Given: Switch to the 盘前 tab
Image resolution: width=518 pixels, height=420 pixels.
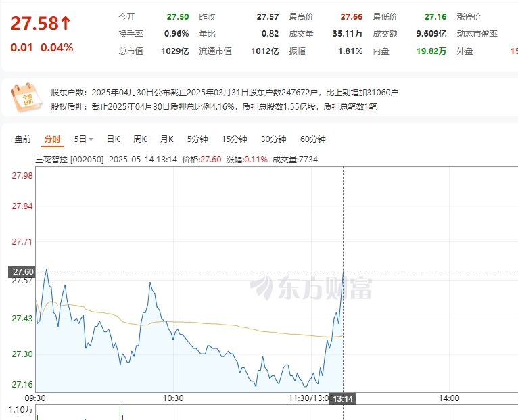Looking at the screenshot, I should pyautogui.click(x=23, y=139).
